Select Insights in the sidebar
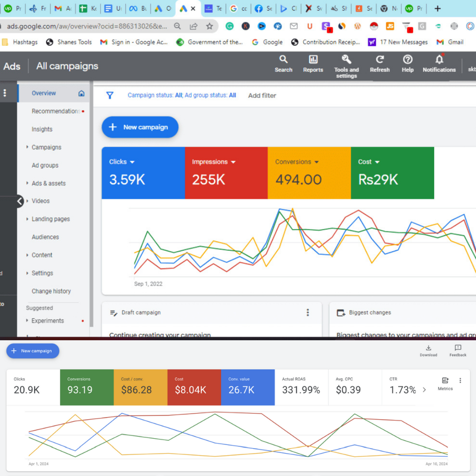 [x=42, y=129]
